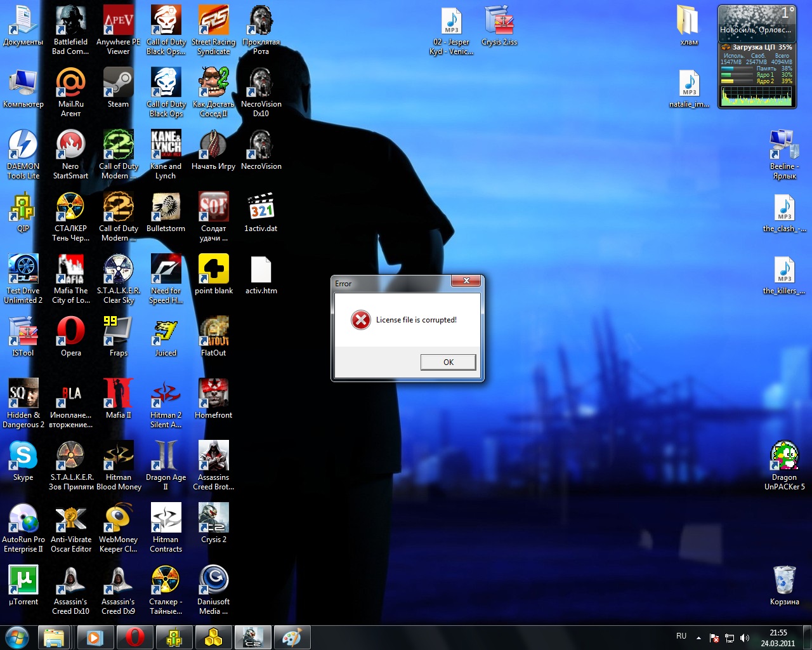Screen dimensions: 812x650
Task: Click the Mafia The City of Lost Heaven icon
Action: click(70, 279)
